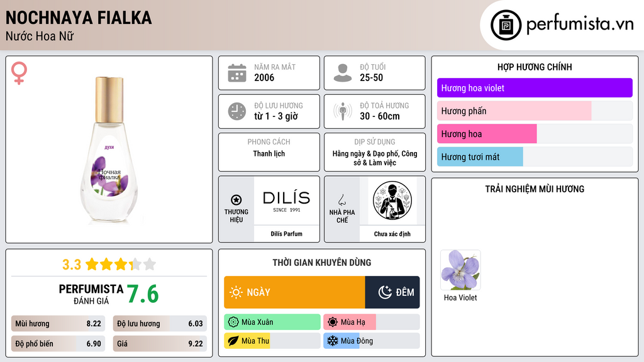The height and width of the screenshot is (362, 644).
Task: Click the Mùa Đông season bar
Action: pyautogui.click(x=371, y=341)
